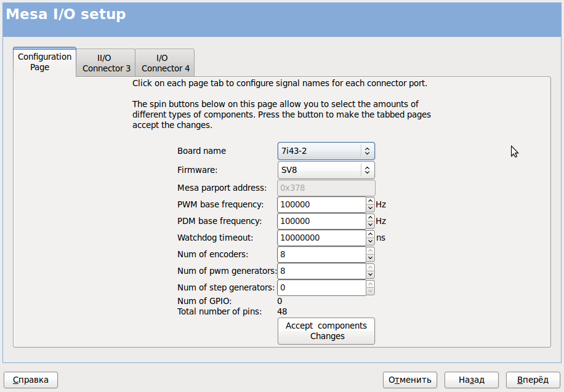
Task: Click the Watchdog timeout input field
Action: pos(321,238)
